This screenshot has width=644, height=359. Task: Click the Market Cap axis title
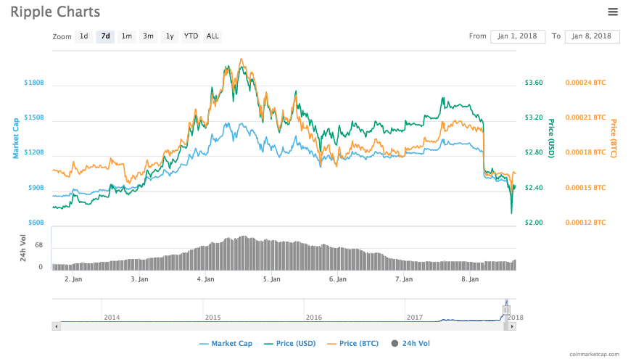(x=16, y=138)
